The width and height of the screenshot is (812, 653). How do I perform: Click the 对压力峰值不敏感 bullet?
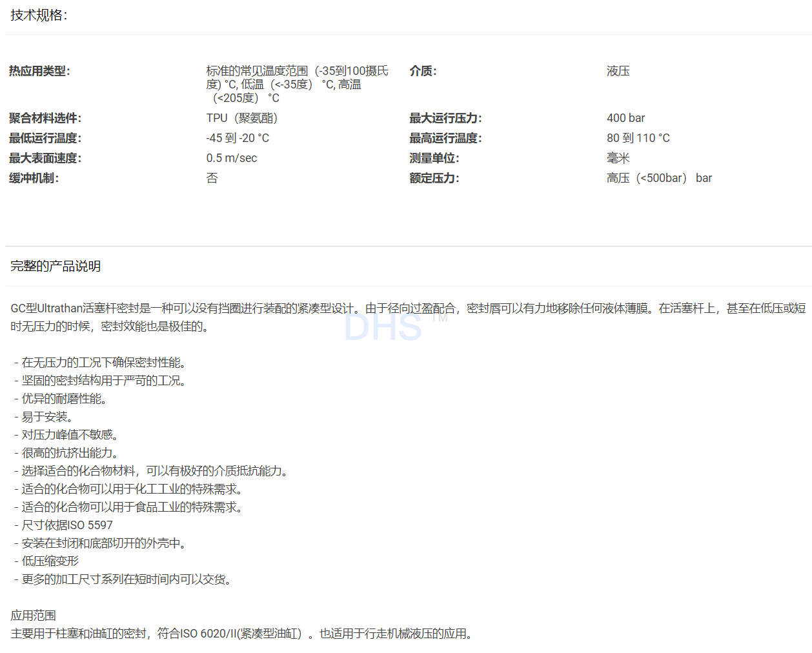(x=66, y=435)
